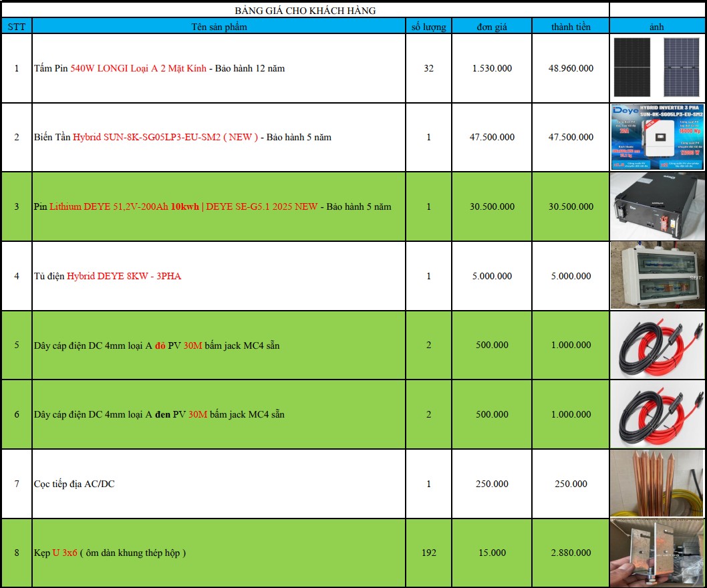
Task: Click the copper grounding rod photo
Action: pyautogui.click(x=658, y=483)
